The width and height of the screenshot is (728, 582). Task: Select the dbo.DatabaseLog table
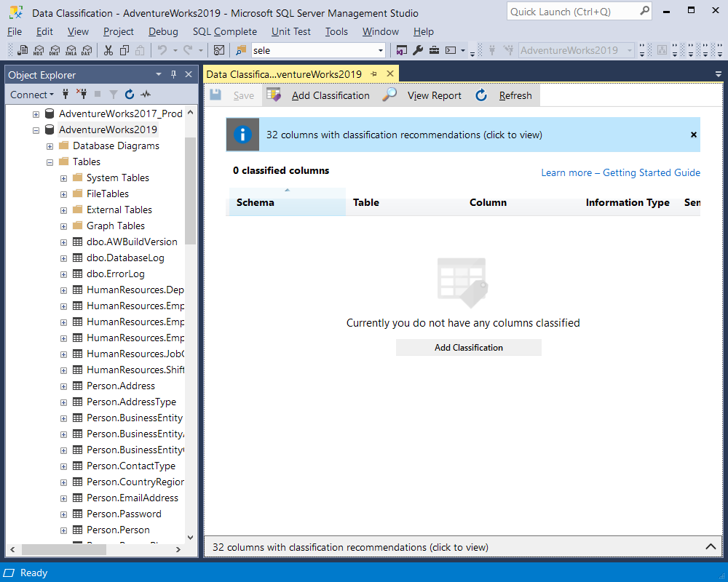pyautogui.click(x=125, y=258)
